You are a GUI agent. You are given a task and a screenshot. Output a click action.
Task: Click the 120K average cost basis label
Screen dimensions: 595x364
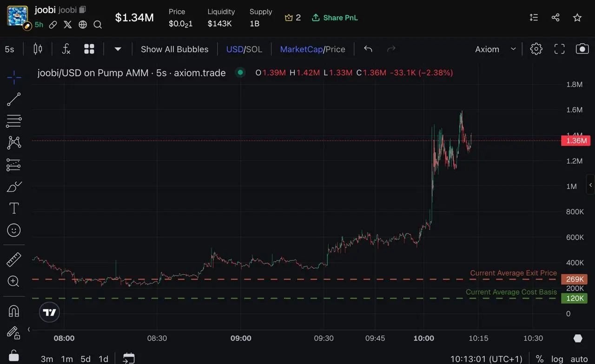[575, 298]
